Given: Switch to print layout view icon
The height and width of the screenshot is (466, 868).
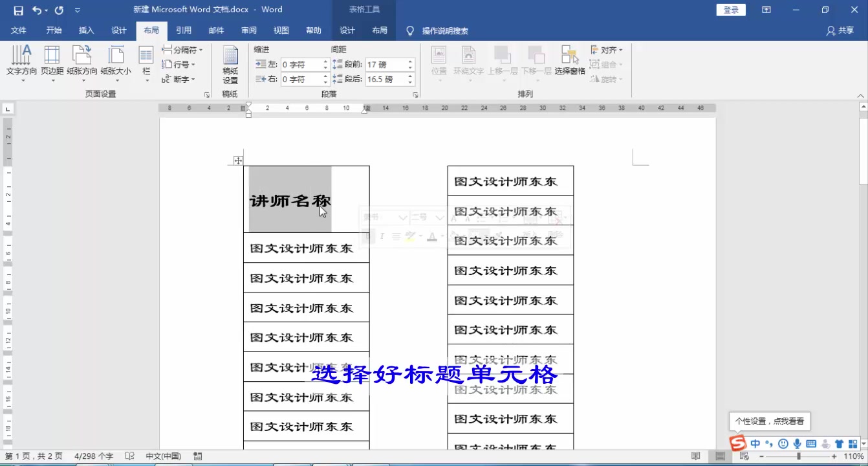Looking at the screenshot, I should [x=720, y=456].
